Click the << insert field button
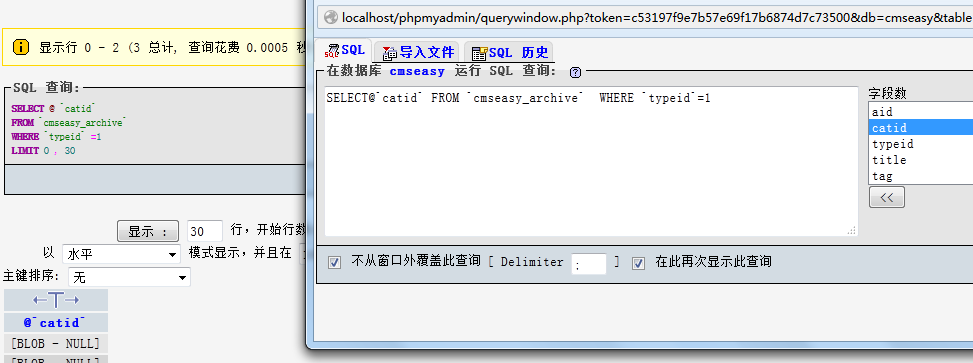Image resolution: width=973 pixels, height=363 pixels. click(x=886, y=197)
